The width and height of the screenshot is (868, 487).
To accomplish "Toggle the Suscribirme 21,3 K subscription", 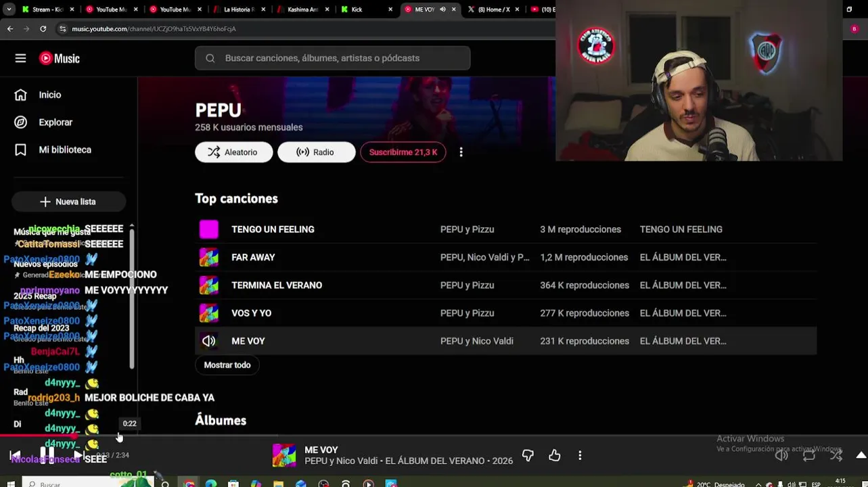I will tap(403, 152).
